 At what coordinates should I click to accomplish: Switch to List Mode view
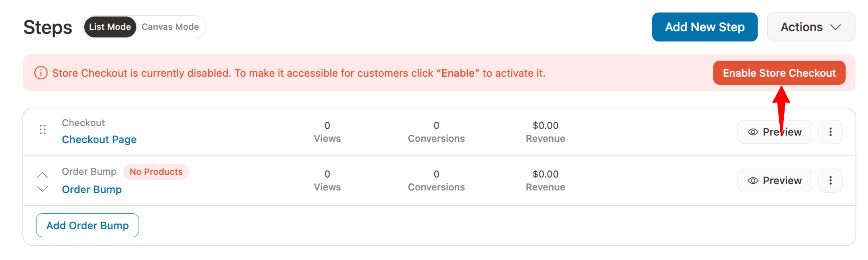(x=110, y=27)
